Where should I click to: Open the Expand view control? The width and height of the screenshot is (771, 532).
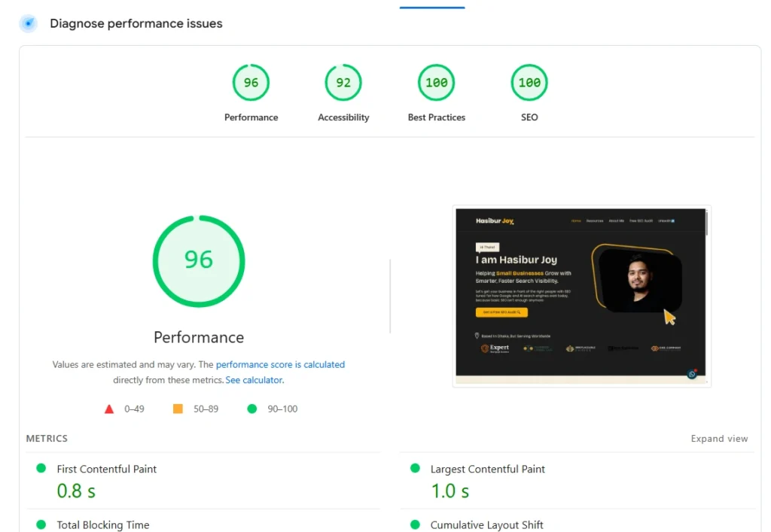point(719,439)
